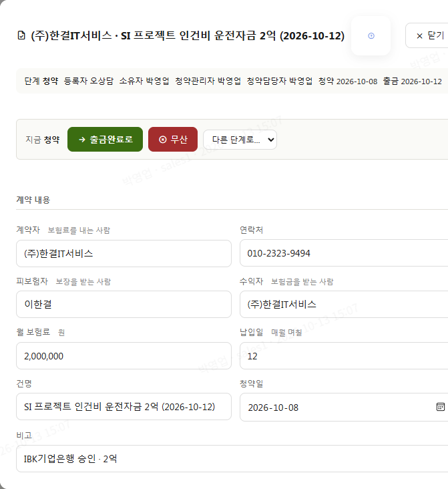The width and height of the screenshot is (448, 489).
Task: Open the calendar picker in 청약일 field
Action: click(x=440, y=407)
